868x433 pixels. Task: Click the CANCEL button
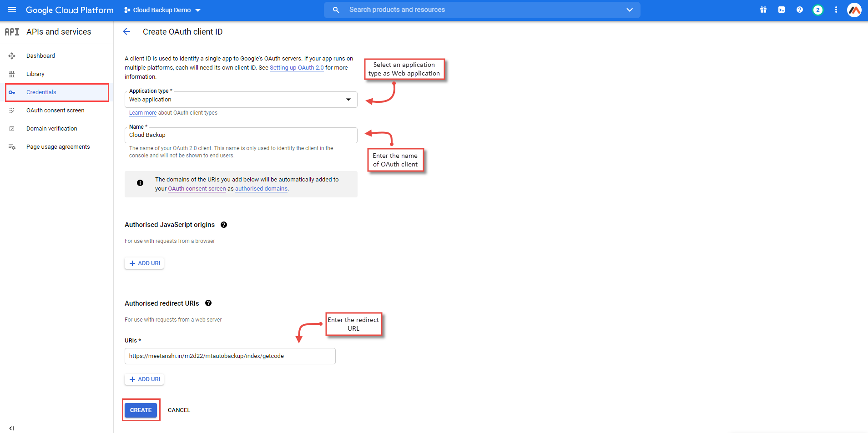point(179,410)
